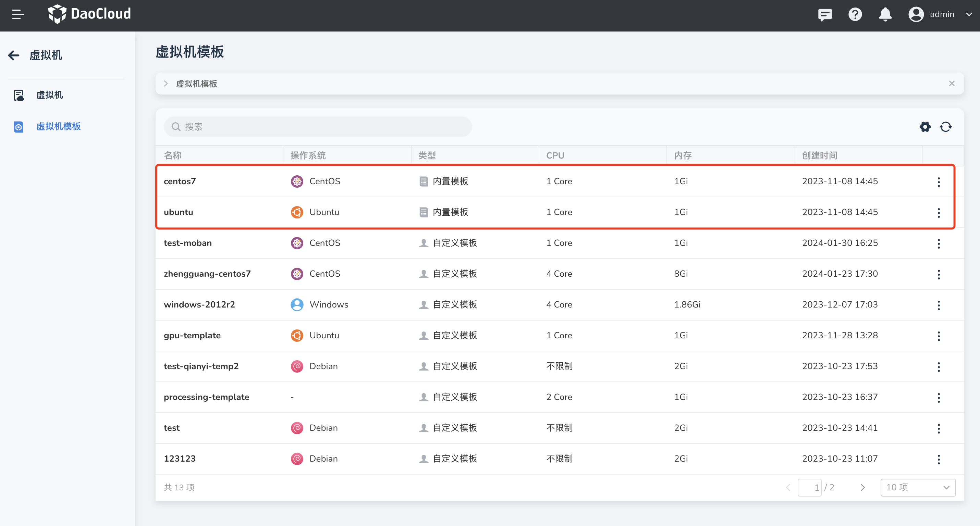
Task: Select 虚拟机模板 in the sidebar
Action: [58, 127]
